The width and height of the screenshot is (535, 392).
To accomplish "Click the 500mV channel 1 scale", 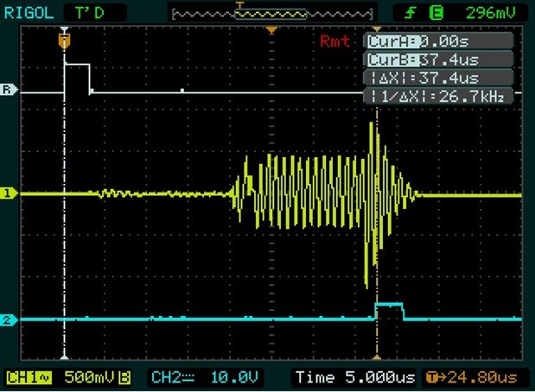I will click(x=90, y=377).
